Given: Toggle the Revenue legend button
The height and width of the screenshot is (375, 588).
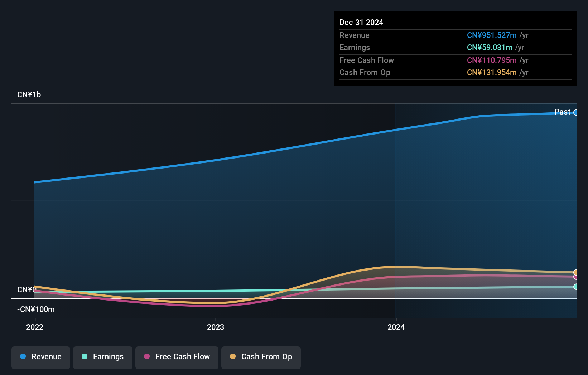Looking at the screenshot, I should (x=41, y=357).
